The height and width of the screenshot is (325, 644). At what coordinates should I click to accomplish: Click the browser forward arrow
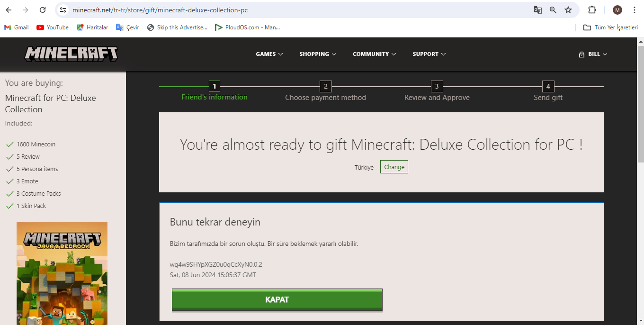pyautogui.click(x=26, y=10)
